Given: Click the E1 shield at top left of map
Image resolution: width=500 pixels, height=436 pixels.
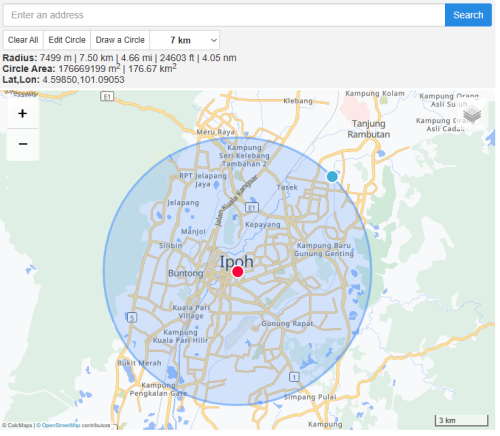Looking at the screenshot, I should pyautogui.click(x=108, y=97).
